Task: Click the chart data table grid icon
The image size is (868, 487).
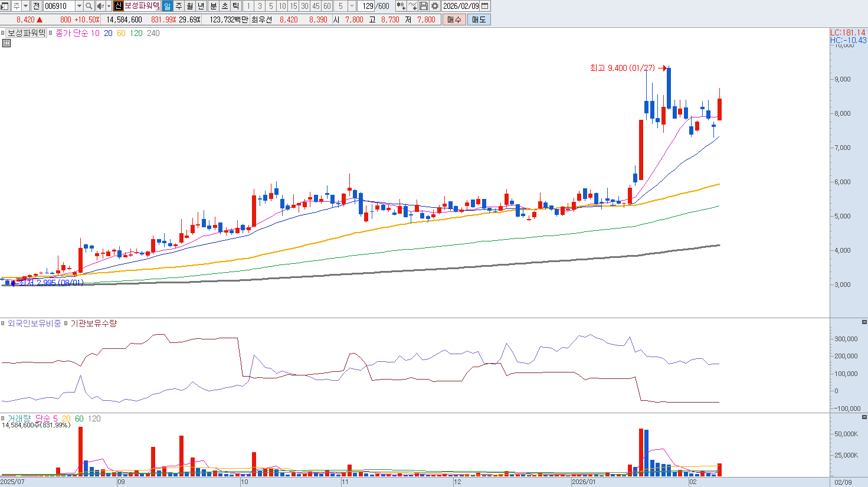Action: click(6, 43)
